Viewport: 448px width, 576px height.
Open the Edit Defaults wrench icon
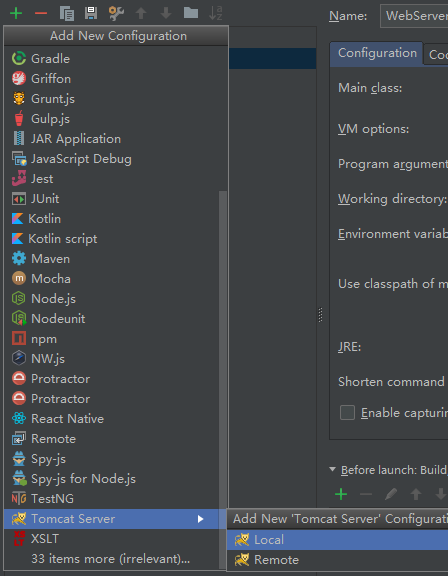click(x=116, y=13)
